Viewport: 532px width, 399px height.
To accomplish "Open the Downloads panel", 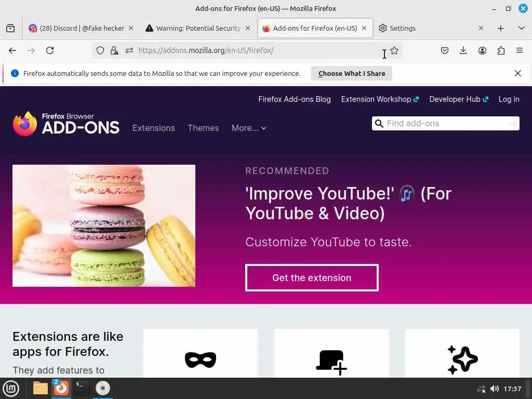I will tap(463, 50).
